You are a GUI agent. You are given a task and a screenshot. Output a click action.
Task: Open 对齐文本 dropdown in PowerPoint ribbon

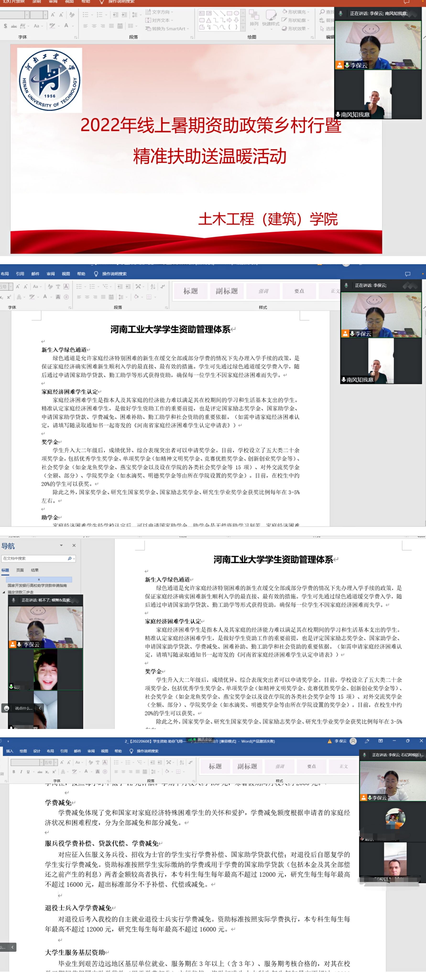coord(159,20)
